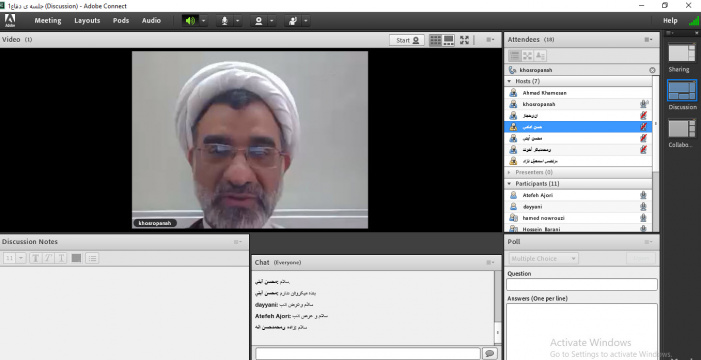Maximize the video pod to full screen
The image size is (701, 360).
[x=465, y=40]
